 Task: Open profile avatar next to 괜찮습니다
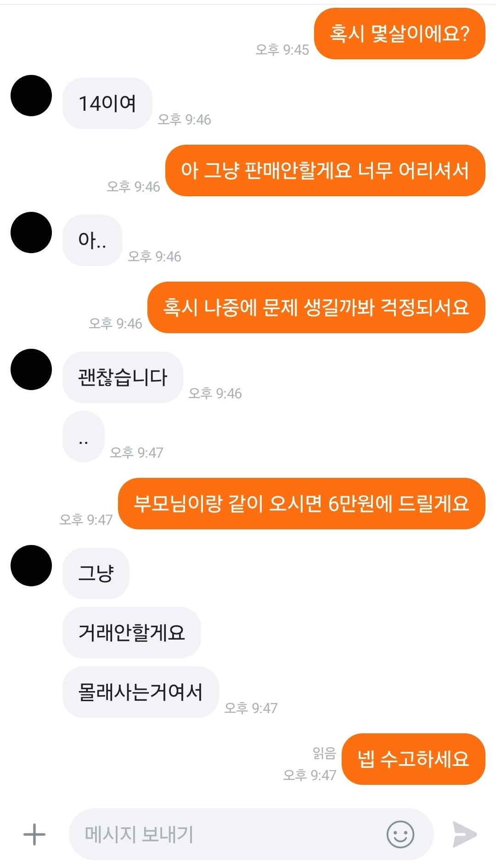[x=31, y=369]
